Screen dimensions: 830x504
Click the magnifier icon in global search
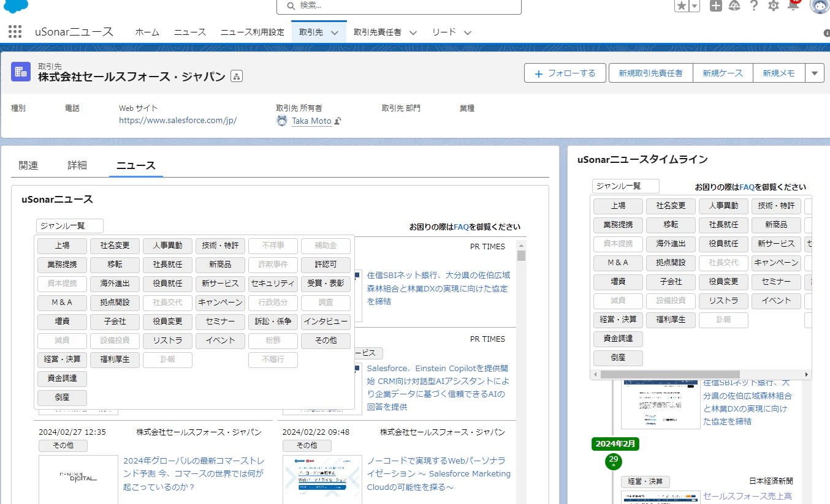290,6
